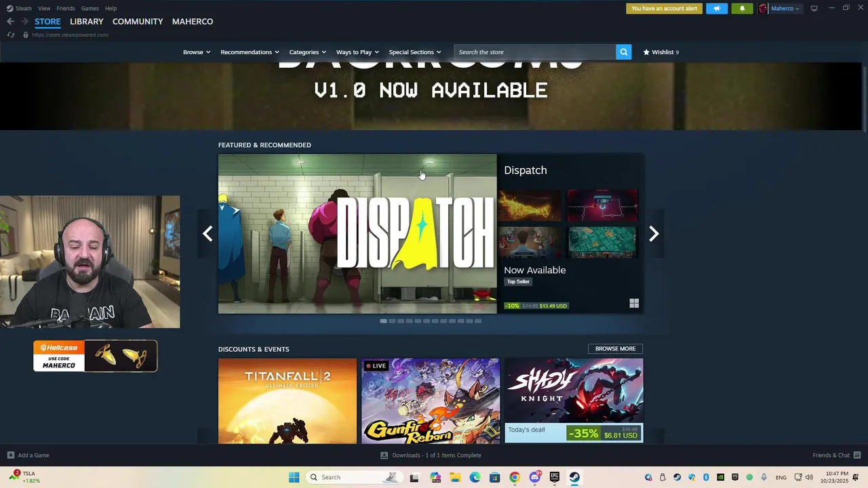Click the account alert button

665,9
